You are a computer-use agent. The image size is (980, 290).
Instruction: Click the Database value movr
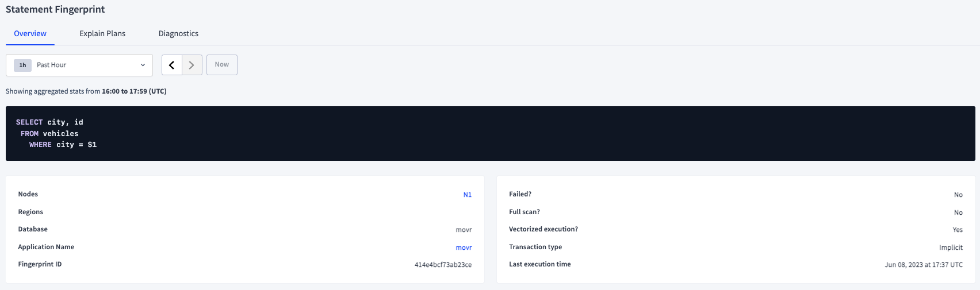[464, 230]
